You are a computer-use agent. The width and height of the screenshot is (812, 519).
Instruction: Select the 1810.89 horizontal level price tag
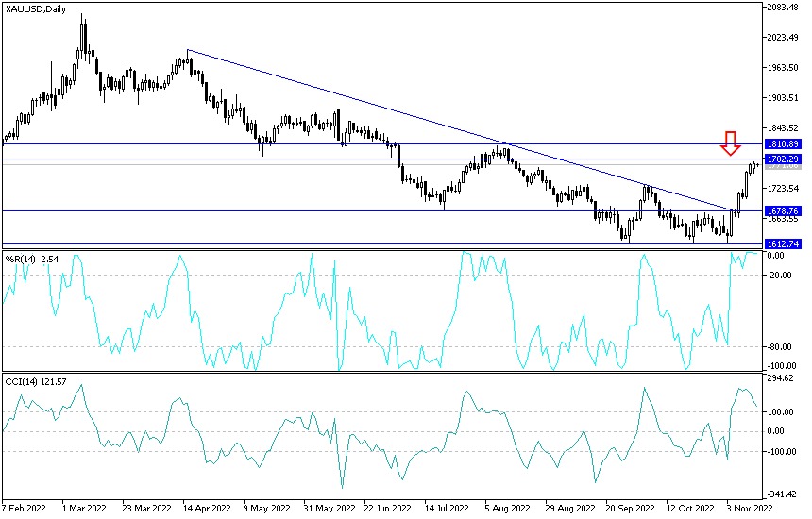783,143
